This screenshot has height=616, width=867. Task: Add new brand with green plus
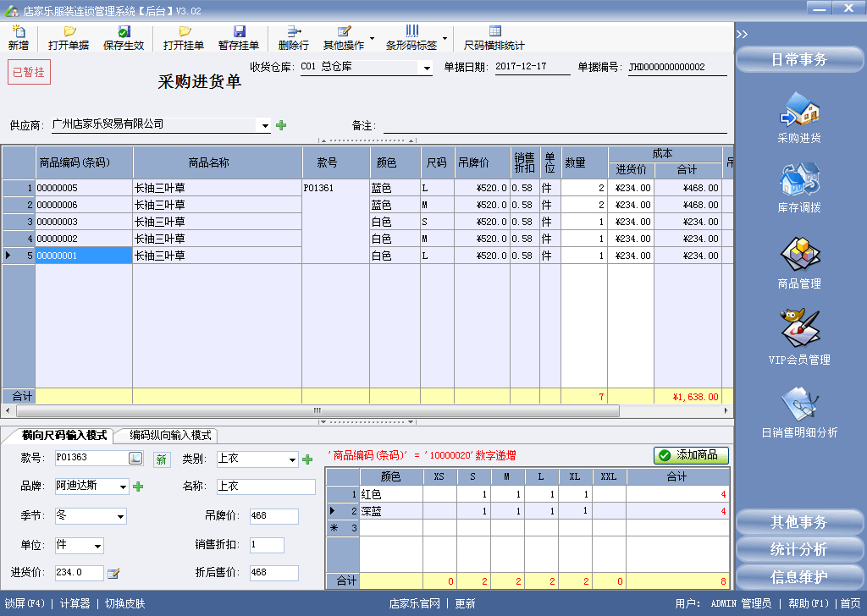[x=138, y=487]
